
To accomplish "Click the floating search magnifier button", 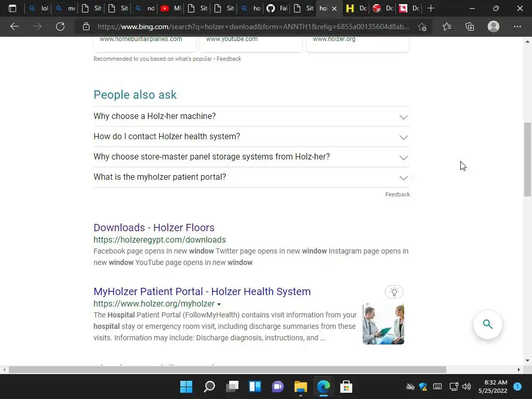I will pyautogui.click(x=487, y=324).
